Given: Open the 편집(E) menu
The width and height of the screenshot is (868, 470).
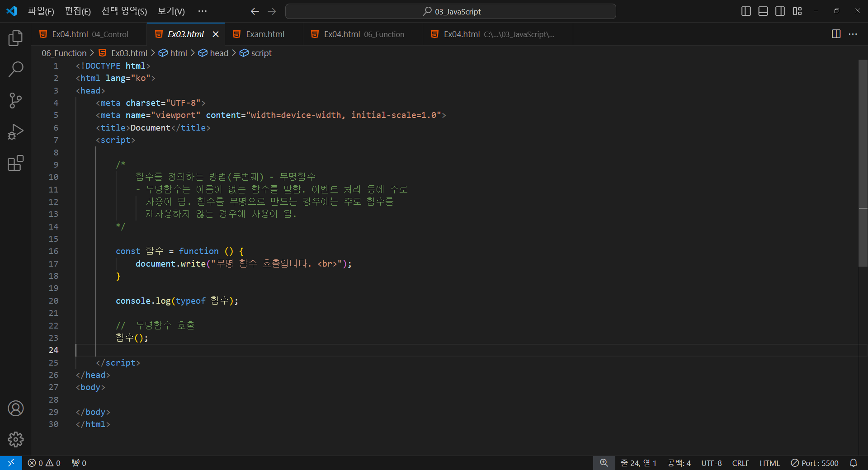Looking at the screenshot, I should tap(78, 11).
